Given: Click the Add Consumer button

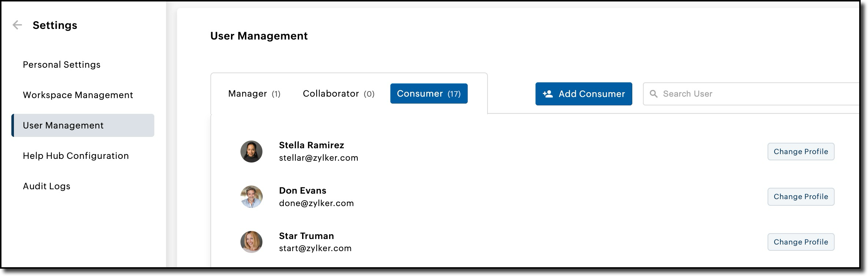Looking at the screenshot, I should pyautogui.click(x=584, y=94).
